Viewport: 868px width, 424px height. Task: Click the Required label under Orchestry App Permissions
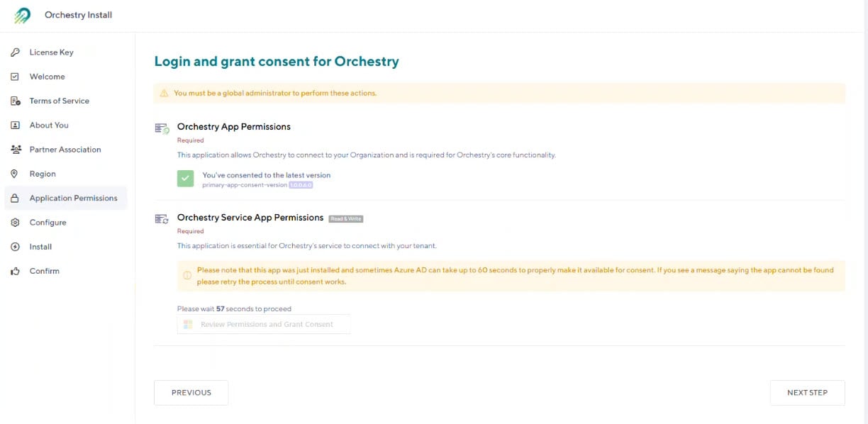(x=190, y=140)
